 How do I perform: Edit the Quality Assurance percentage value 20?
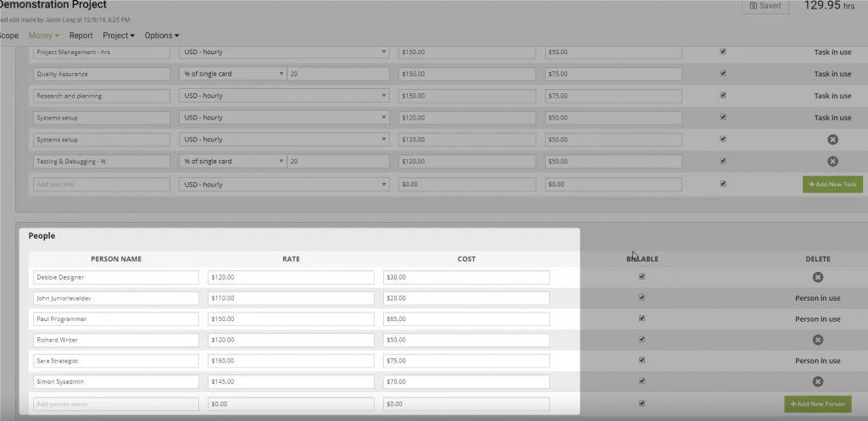point(338,74)
